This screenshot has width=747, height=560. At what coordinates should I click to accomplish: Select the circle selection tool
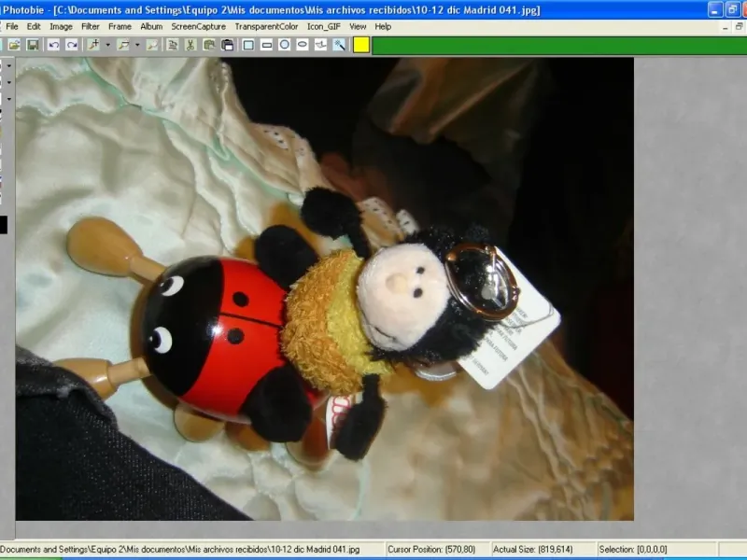coord(285,45)
